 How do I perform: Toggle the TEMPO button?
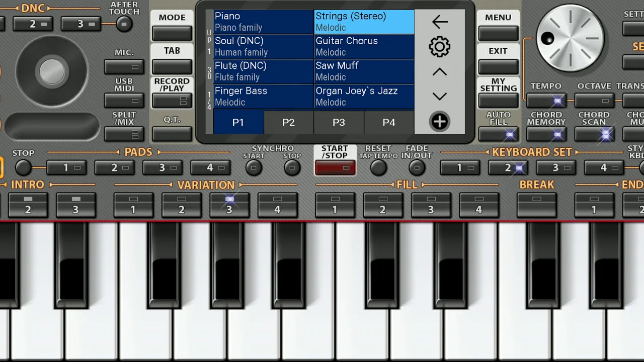[x=546, y=101]
